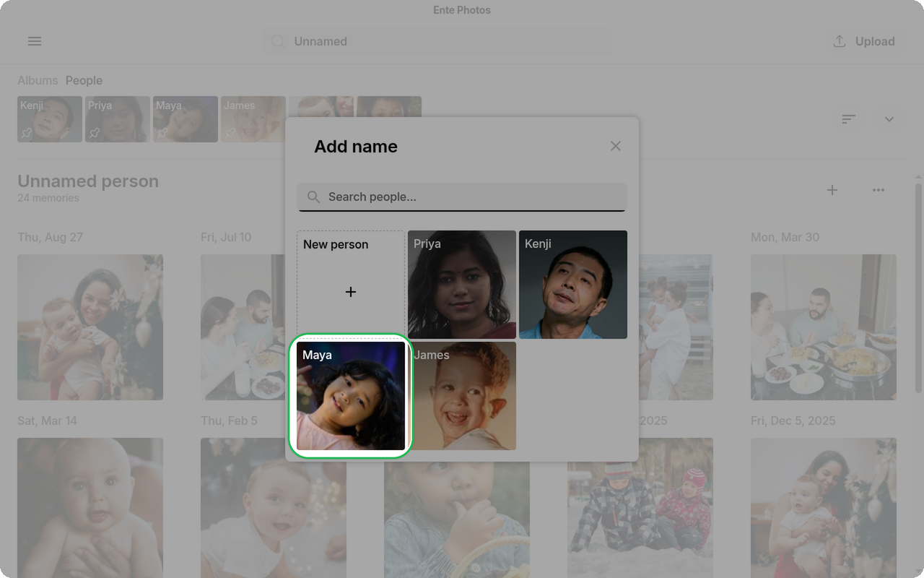The height and width of the screenshot is (578, 924).
Task: Open the Sat, Mar 14 baby photo
Action: tap(90, 508)
